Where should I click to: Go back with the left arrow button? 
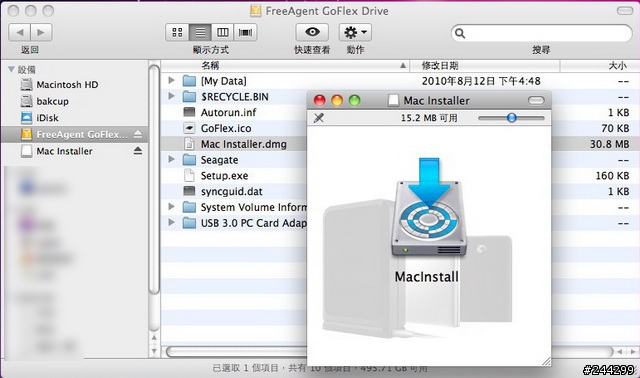pyautogui.click(x=19, y=32)
